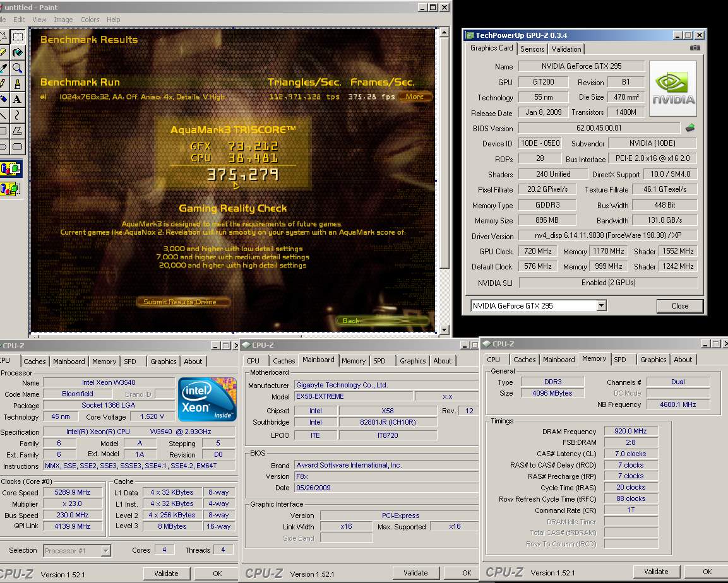728x583 pixels.
Task: Click the motherboard Model EX58-EXTREME field
Action: [x=354, y=396]
